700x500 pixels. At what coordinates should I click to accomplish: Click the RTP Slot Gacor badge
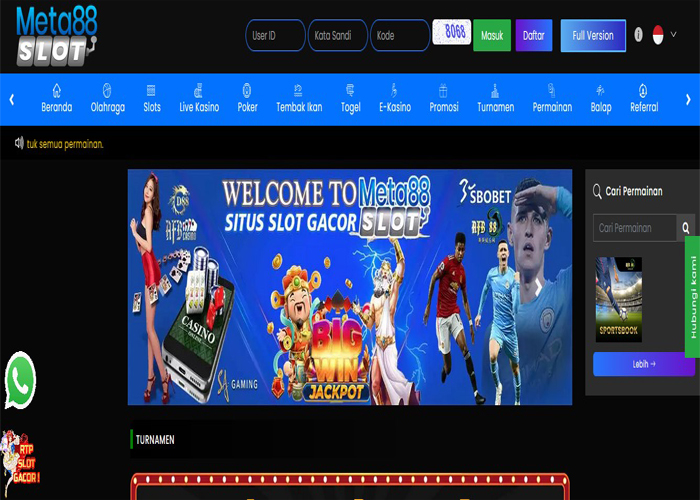pos(19,464)
